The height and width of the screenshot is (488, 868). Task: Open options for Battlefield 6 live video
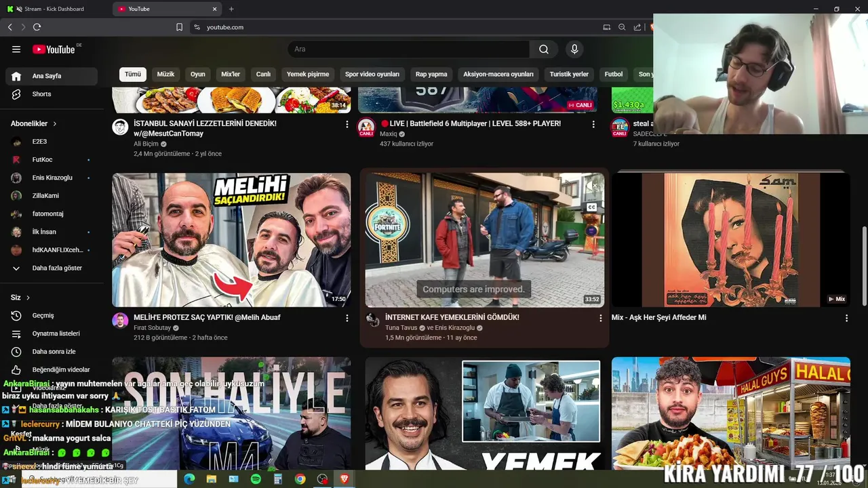click(593, 125)
